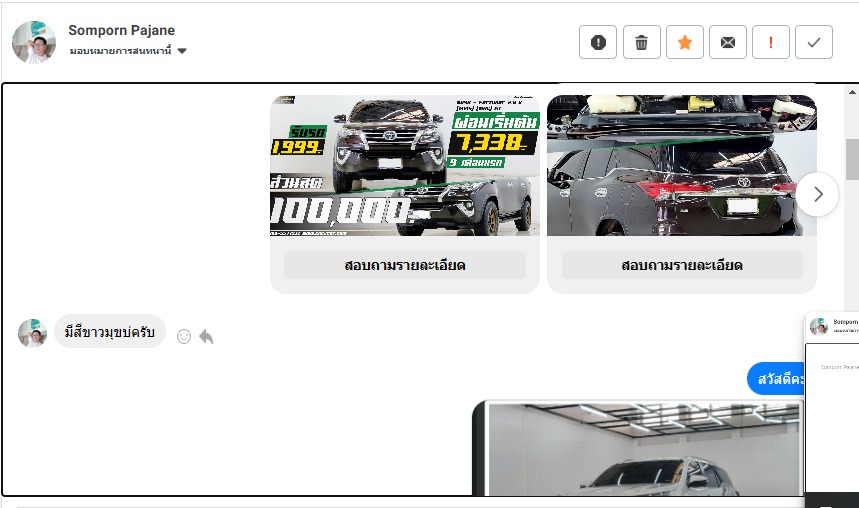This screenshot has width=859, height=508.
Task: Click the chat scrollbar up arrow
Action: point(852,92)
